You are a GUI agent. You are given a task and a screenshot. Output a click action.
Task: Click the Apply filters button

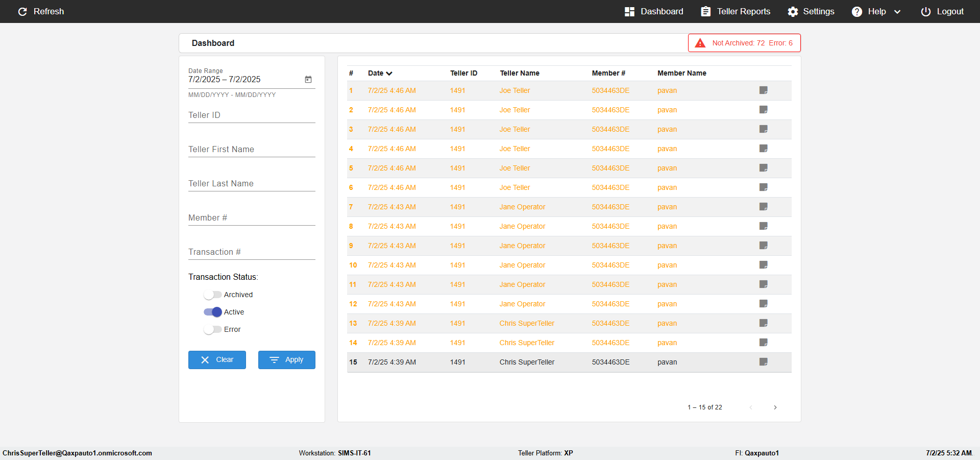(x=287, y=360)
